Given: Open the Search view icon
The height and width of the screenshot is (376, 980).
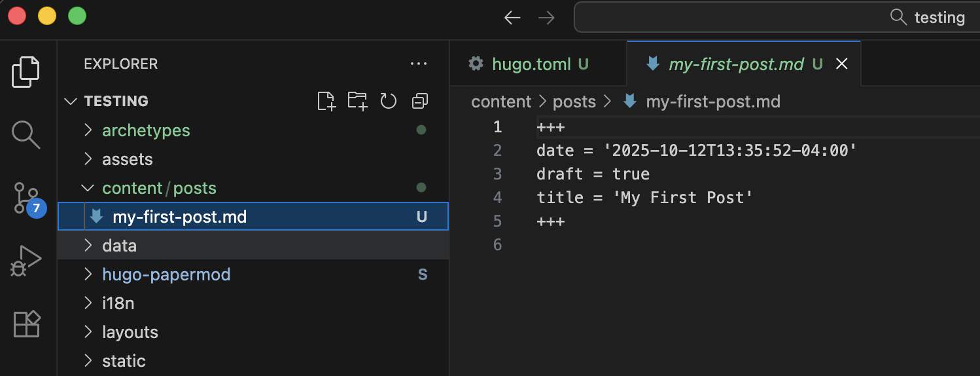Looking at the screenshot, I should pos(26,134).
